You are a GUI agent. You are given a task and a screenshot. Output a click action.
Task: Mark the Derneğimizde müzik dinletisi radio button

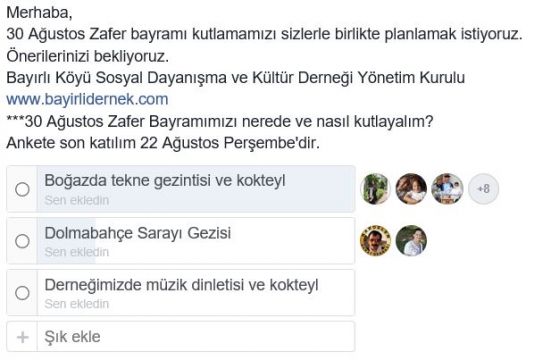[x=22, y=293]
